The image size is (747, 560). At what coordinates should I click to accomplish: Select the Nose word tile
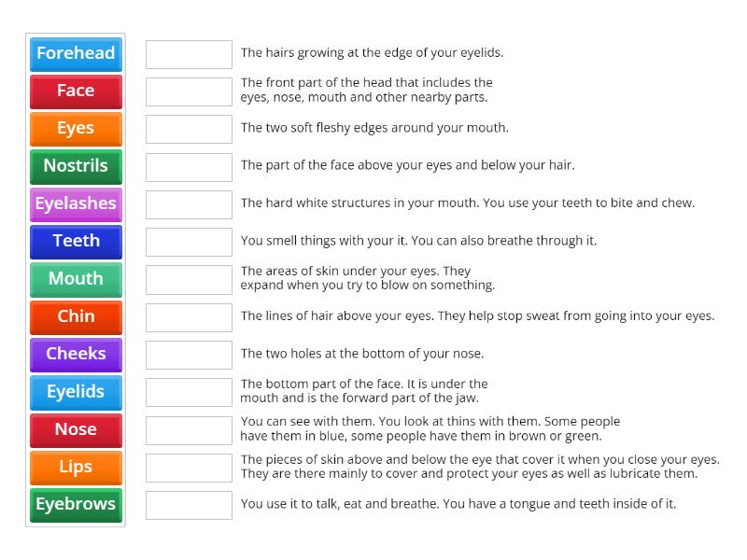[x=75, y=429]
